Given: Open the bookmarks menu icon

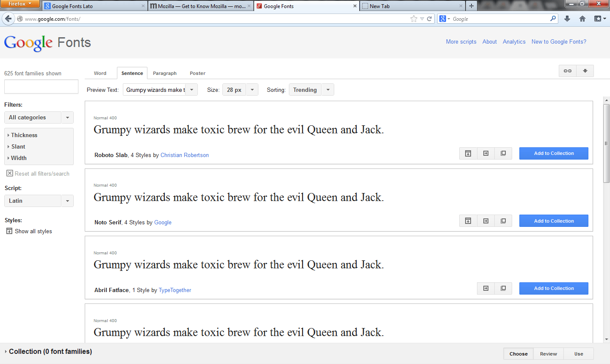Looking at the screenshot, I should point(600,19).
